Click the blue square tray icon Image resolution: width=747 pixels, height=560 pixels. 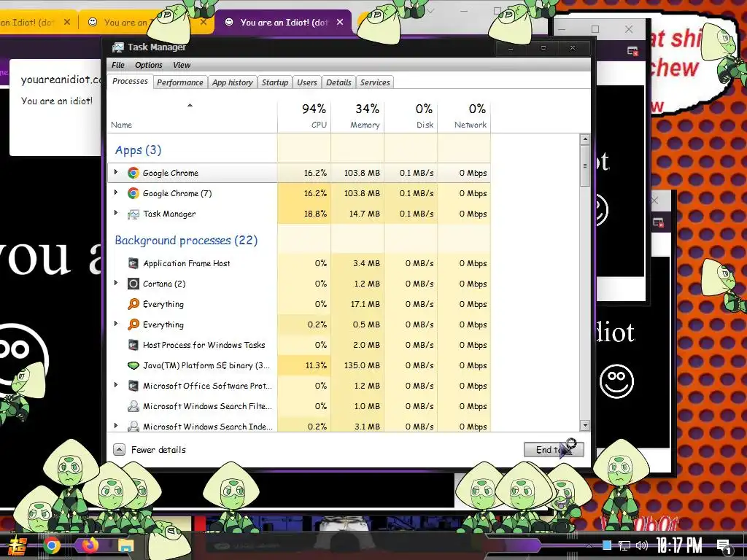click(607, 545)
